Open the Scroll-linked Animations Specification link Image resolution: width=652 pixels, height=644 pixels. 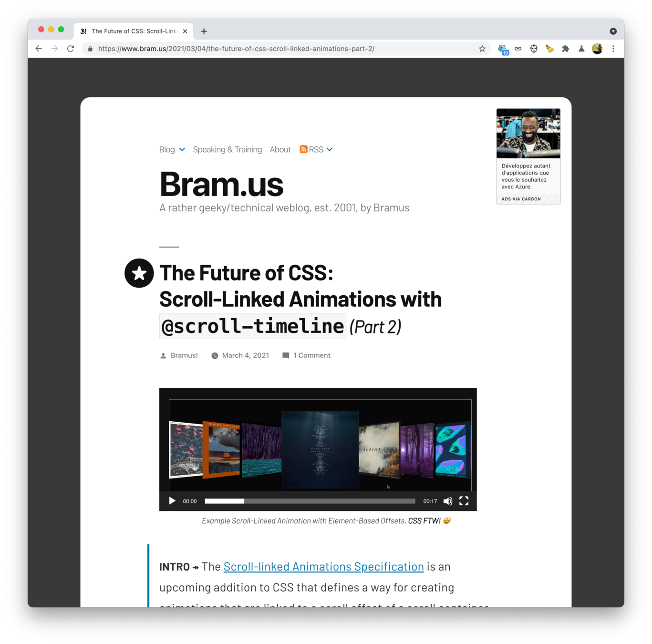[324, 567]
